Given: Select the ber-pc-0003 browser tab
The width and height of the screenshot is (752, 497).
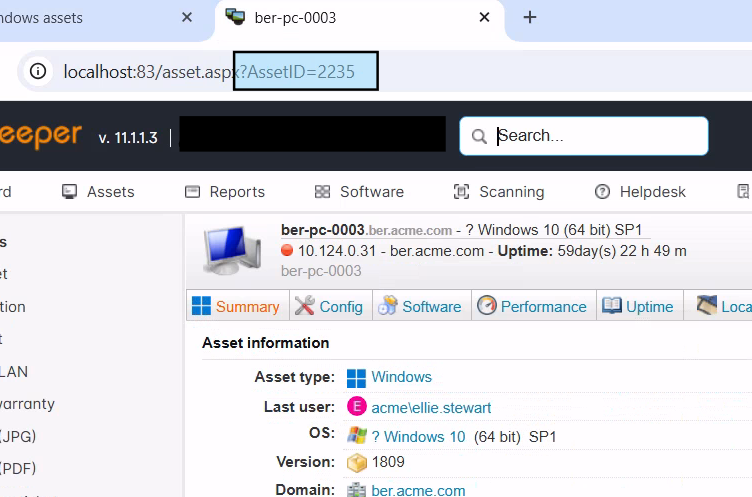Looking at the screenshot, I should tap(360, 18).
